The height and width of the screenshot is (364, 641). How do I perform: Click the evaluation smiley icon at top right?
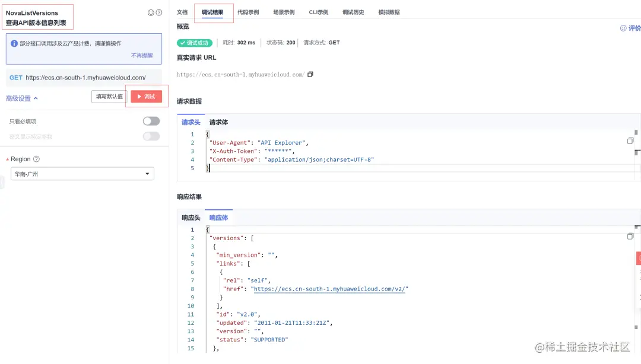623,28
